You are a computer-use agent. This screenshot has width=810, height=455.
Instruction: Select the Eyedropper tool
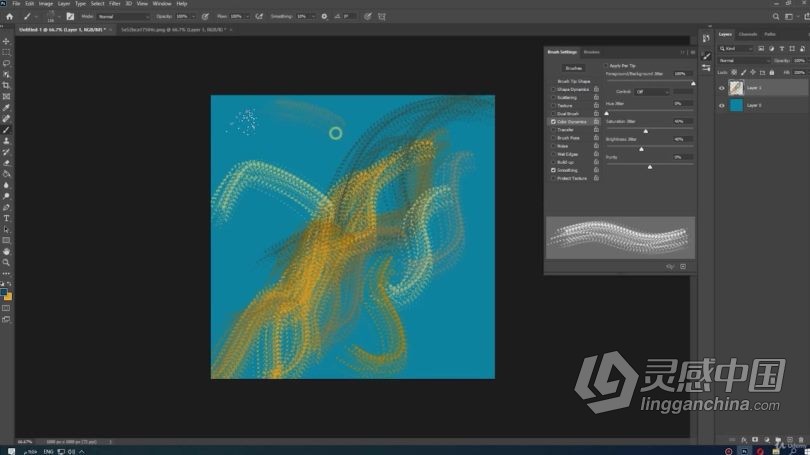(6, 107)
